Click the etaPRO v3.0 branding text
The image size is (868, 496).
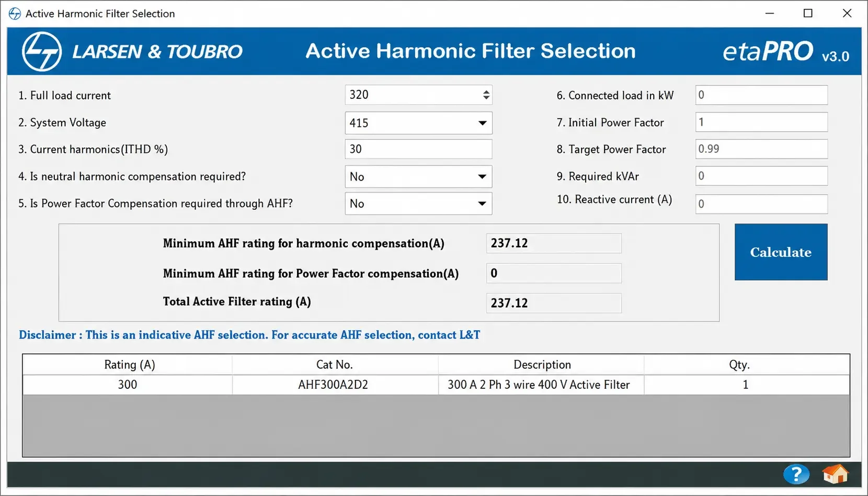786,52
